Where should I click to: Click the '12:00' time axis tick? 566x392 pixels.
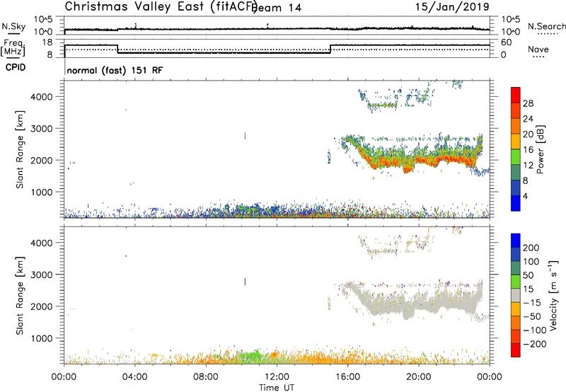pos(277,377)
